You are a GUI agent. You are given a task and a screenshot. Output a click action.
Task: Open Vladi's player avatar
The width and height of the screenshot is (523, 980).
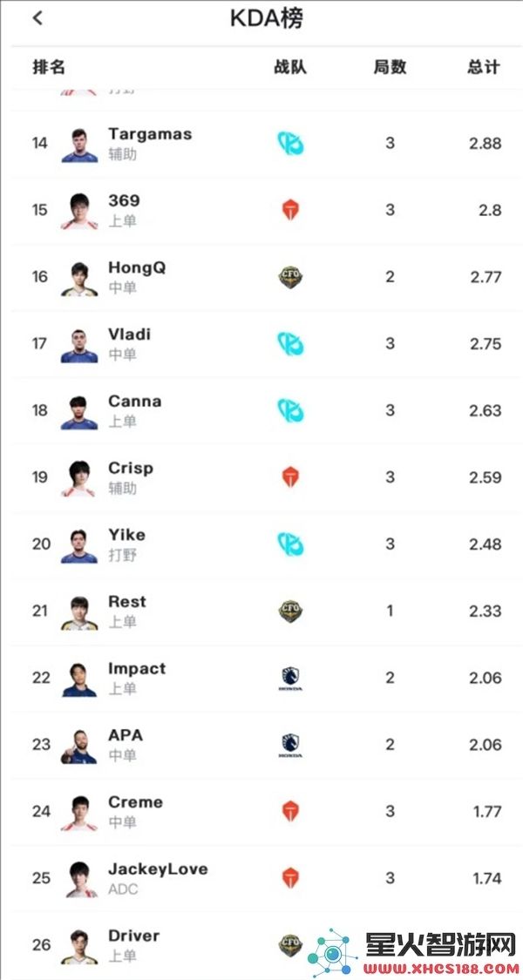pos(79,346)
